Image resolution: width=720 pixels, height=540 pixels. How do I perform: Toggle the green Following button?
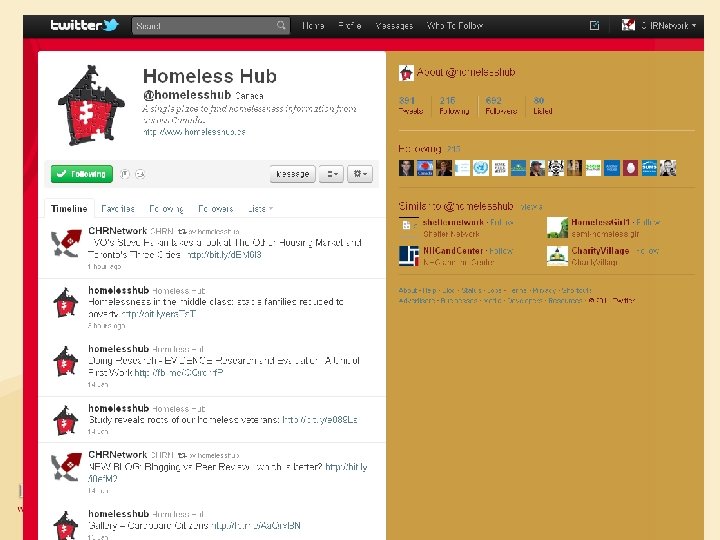(82, 174)
